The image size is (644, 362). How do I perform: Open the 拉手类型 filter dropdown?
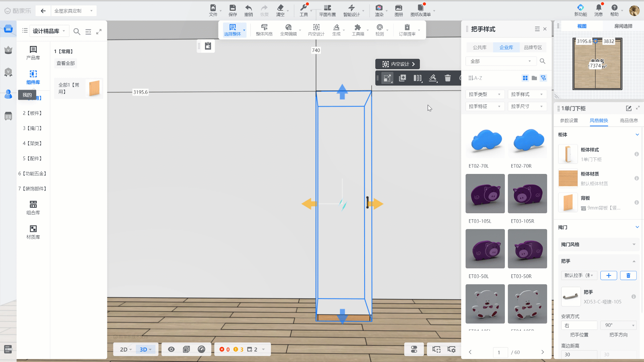pyautogui.click(x=484, y=94)
